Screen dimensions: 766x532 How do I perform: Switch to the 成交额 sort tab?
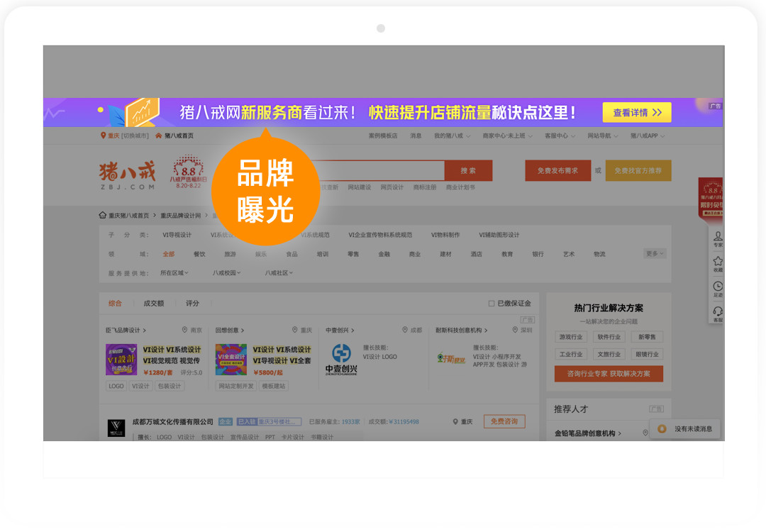click(x=154, y=304)
